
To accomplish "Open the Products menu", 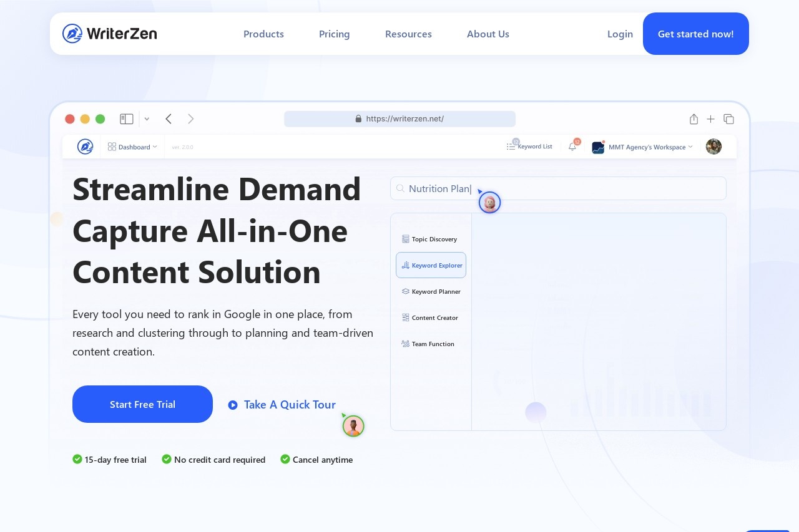I will coord(263,34).
